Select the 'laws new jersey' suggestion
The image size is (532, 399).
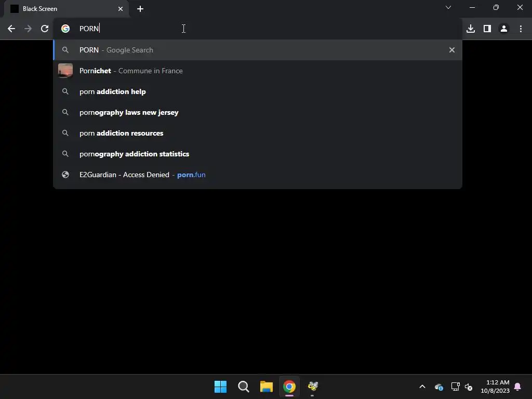tap(258, 112)
